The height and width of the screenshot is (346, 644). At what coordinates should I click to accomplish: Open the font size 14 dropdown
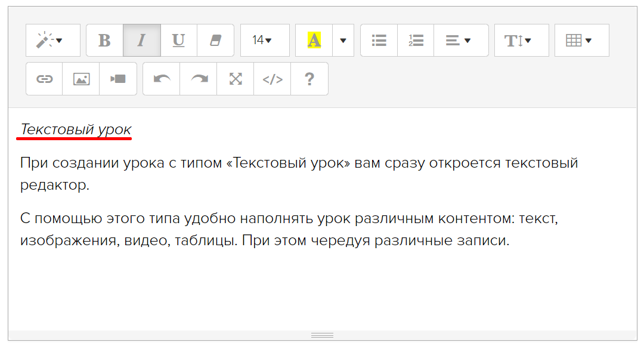coord(264,41)
